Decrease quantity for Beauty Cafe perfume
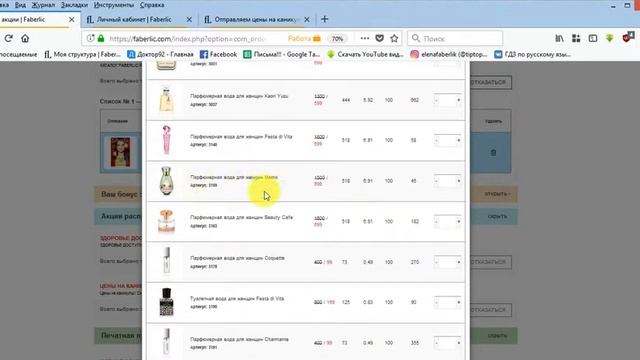Image resolution: width=640 pixels, height=360 pixels. click(x=436, y=221)
